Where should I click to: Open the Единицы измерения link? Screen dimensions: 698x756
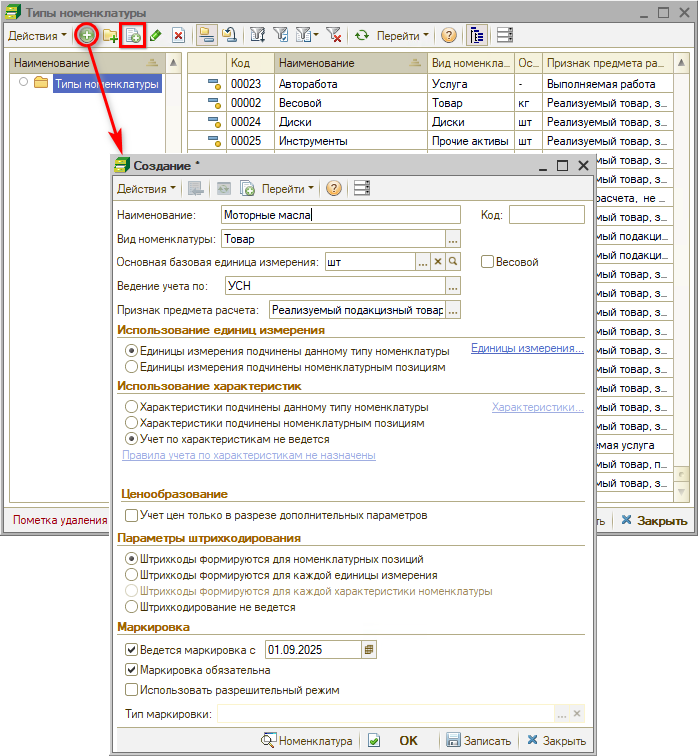pos(527,349)
